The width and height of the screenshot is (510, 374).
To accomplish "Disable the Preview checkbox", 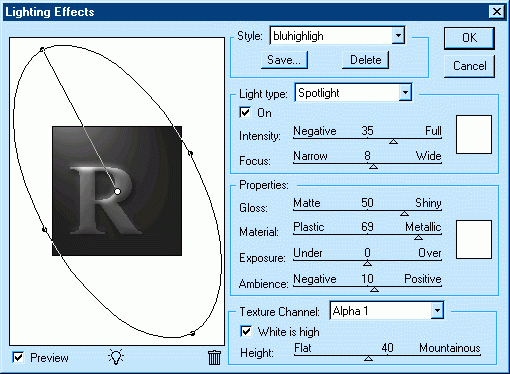I will [x=18, y=357].
